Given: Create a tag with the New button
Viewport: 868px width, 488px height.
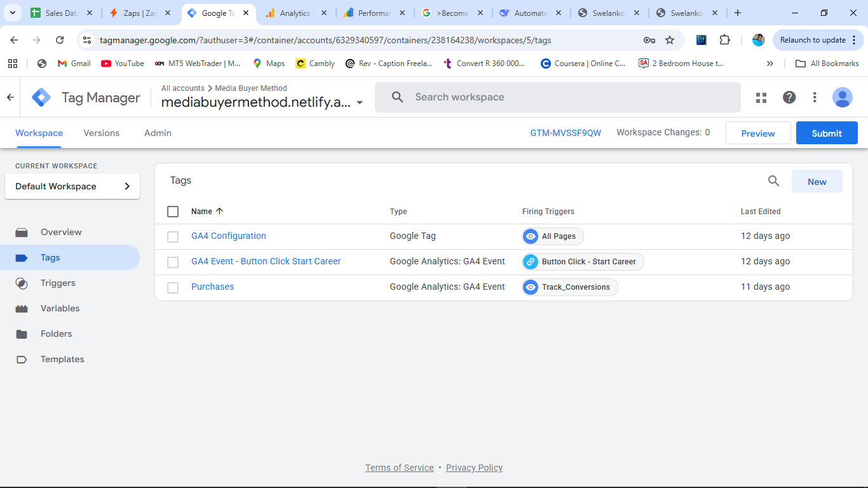Looking at the screenshot, I should click(x=817, y=181).
